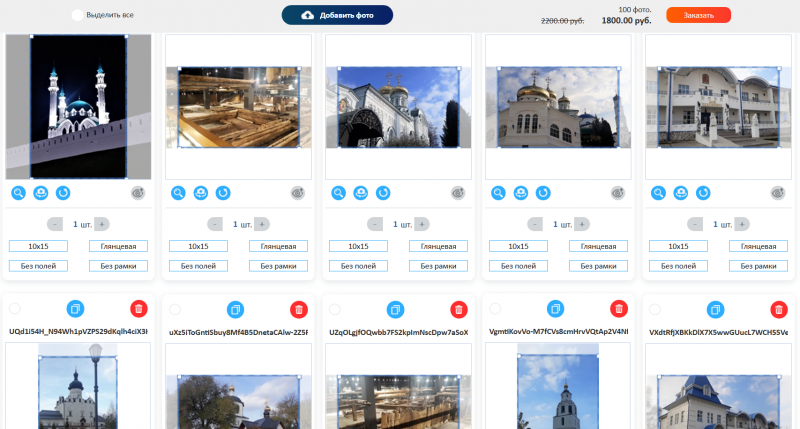Tick the round checkbox for photo VgmtIKovVo-M7fCVs8cmHrvVQtAp2V4NI
The width and height of the screenshot is (800, 429).
495,310
